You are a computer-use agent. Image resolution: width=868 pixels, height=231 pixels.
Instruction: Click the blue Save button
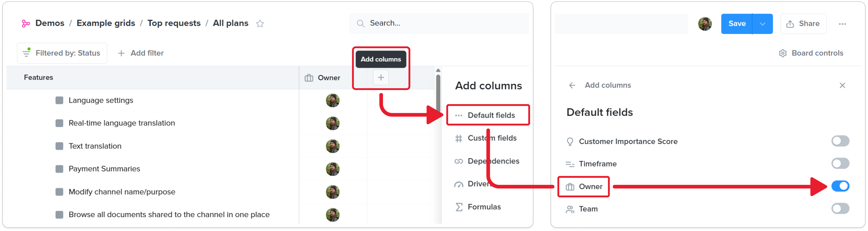tap(737, 24)
